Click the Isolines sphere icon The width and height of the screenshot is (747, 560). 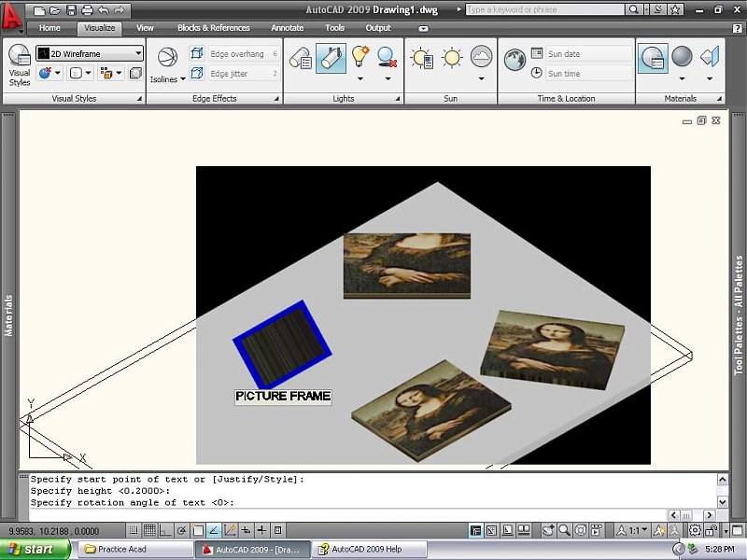[167, 59]
